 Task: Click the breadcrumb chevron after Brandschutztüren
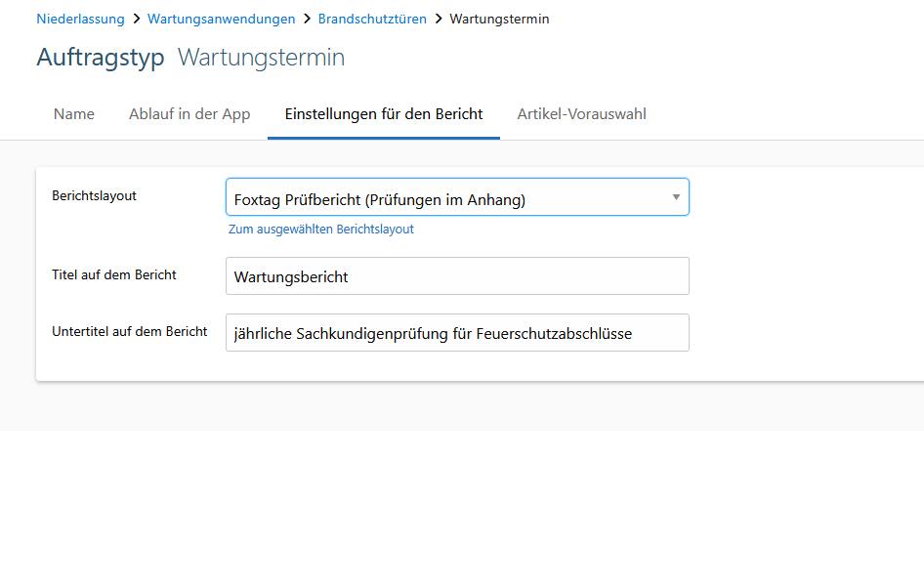(x=438, y=19)
